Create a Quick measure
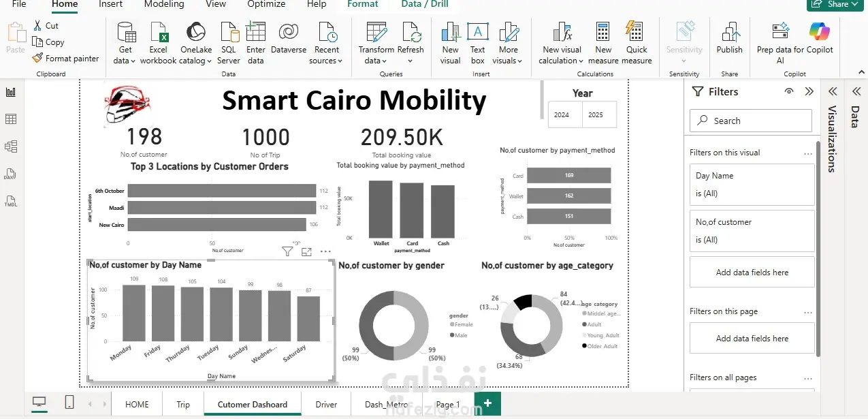Viewport: 868px width, 419px height. (637, 43)
